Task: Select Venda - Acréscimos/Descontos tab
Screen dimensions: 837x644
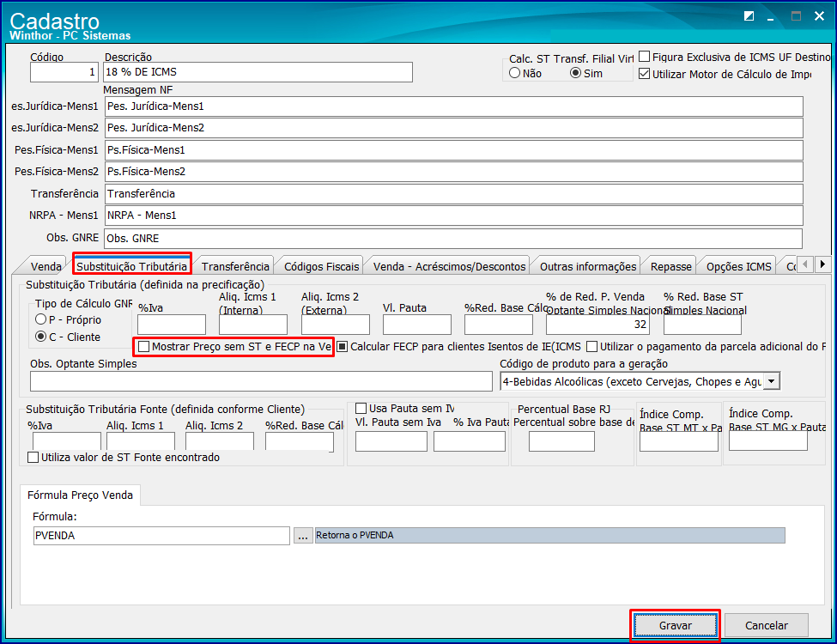Action: 450,266
